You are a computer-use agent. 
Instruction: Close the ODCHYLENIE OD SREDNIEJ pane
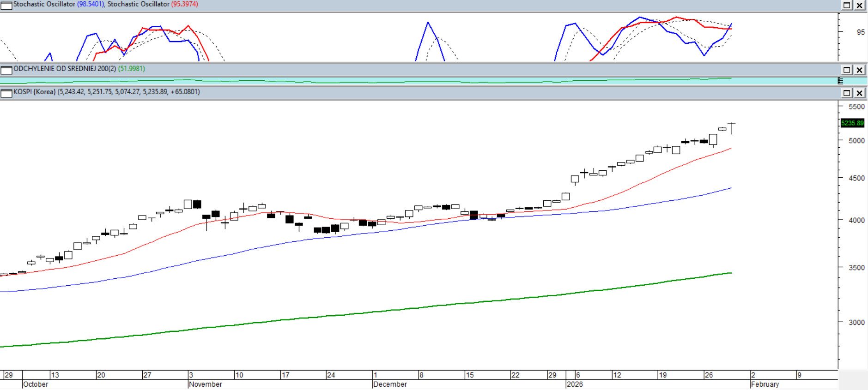pos(859,70)
